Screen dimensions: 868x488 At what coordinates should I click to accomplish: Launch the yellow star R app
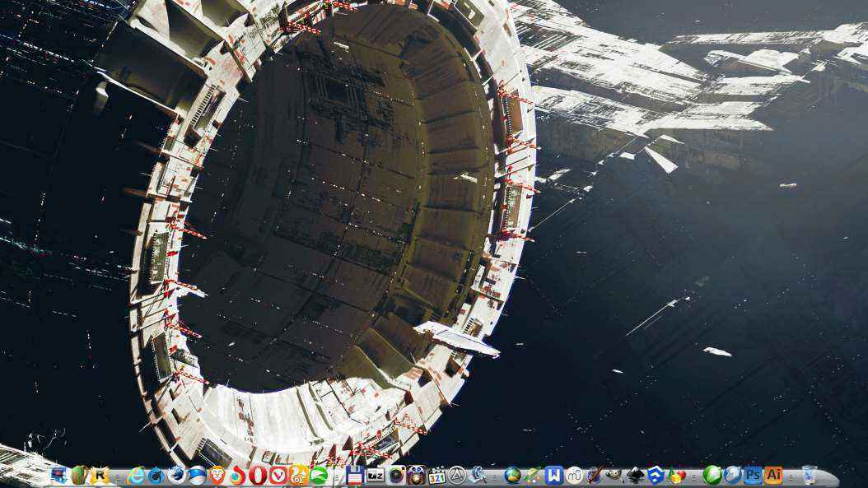[100, 476]
